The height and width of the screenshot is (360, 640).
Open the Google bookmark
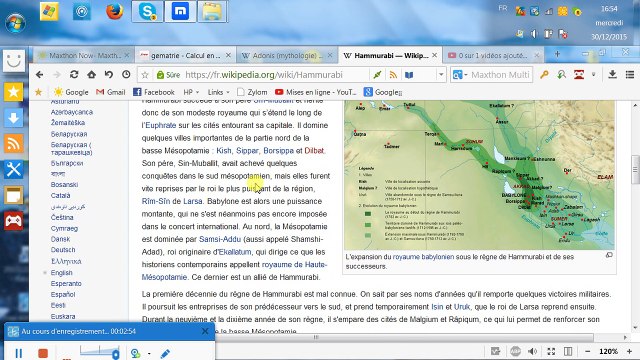(71, 92)
